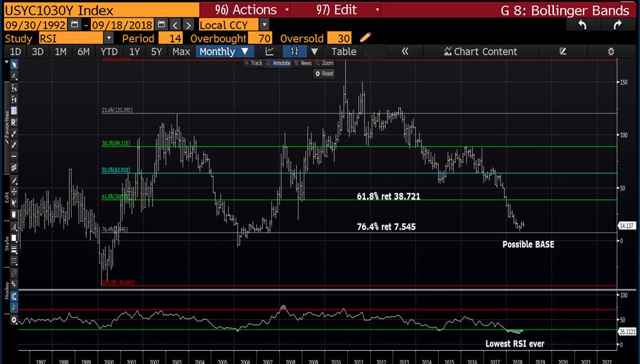Open the text font style tool
The image size is (640, 364).
coord(14,226)
